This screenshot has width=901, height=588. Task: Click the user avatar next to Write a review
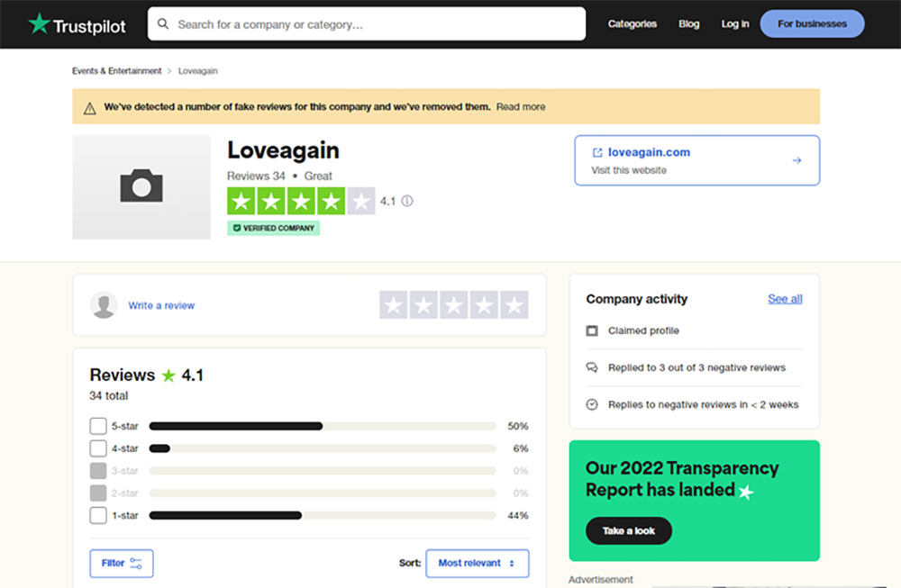pyautogui.click(x=104, y=305)
